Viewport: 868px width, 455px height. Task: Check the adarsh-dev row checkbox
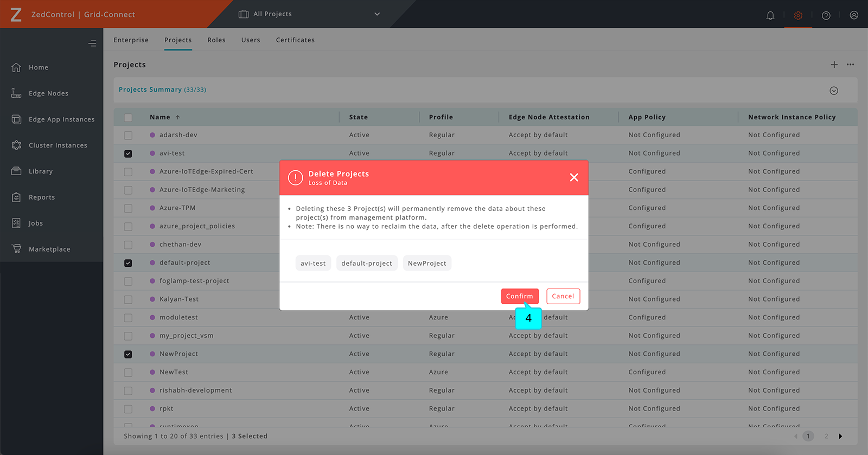coord(128,136)
